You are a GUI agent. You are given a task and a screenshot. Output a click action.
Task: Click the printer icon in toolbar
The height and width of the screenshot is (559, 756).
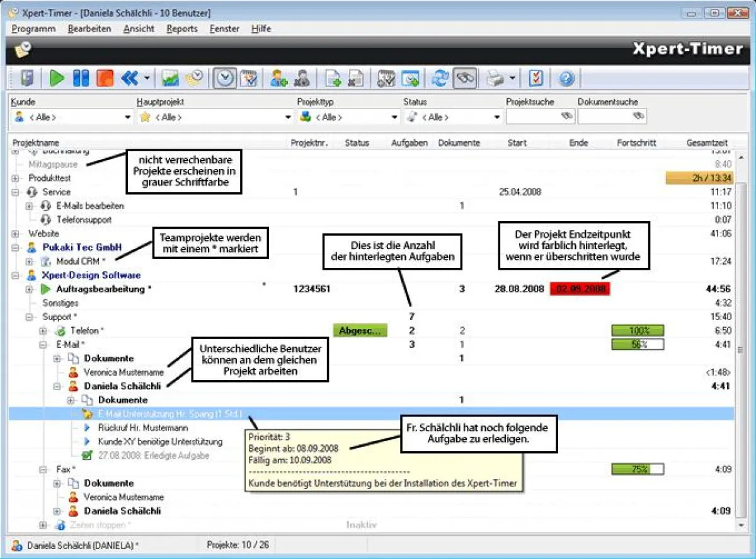[496, 78]
